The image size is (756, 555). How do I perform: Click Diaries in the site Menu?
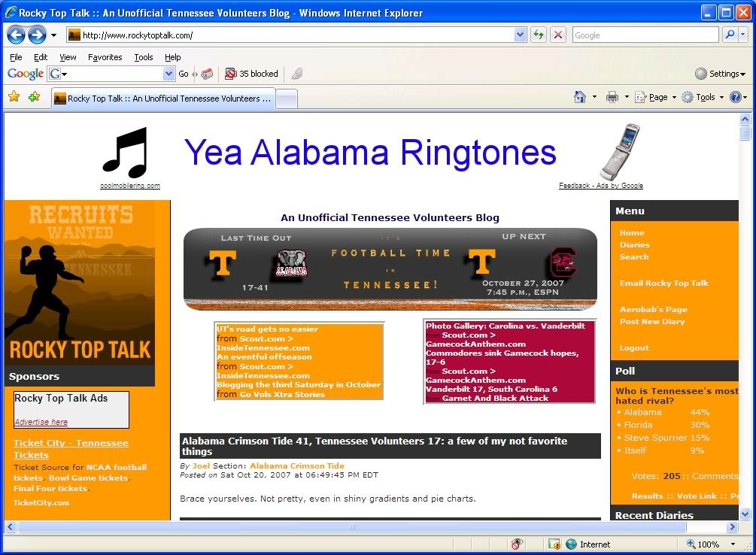point(634,245)
